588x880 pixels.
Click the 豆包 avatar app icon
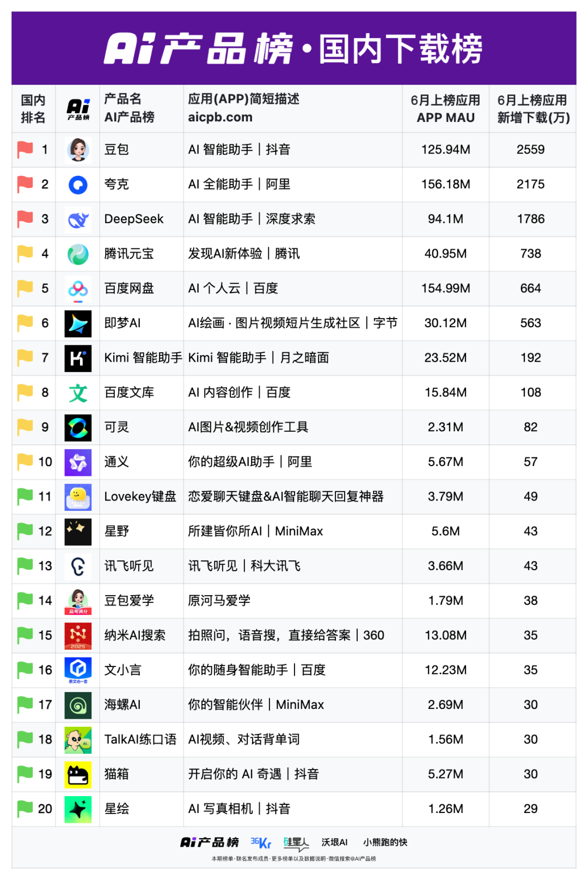[78, 150]
